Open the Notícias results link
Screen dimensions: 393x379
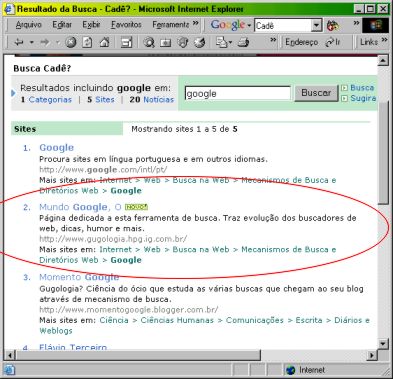(159, 99)
